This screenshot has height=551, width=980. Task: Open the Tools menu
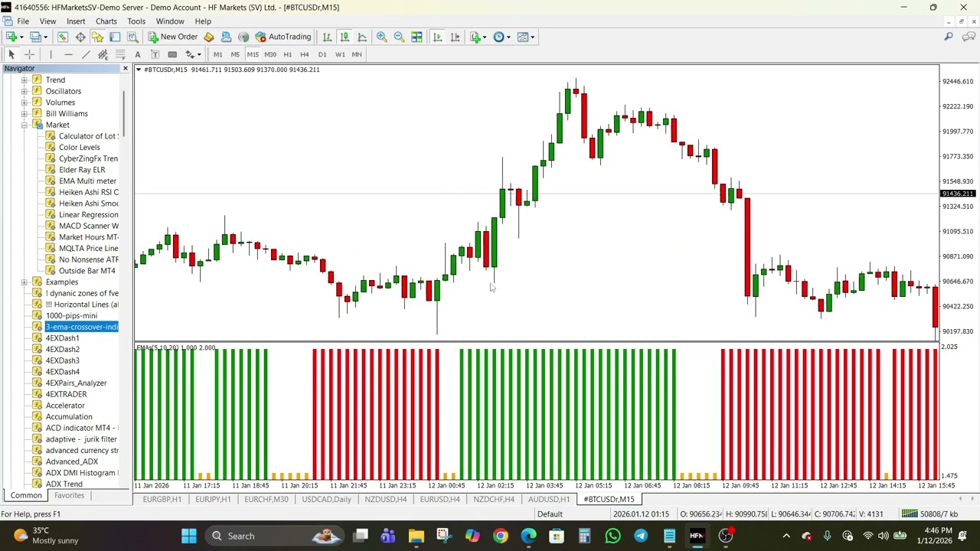pyautogui.click(x=136, y=21)
